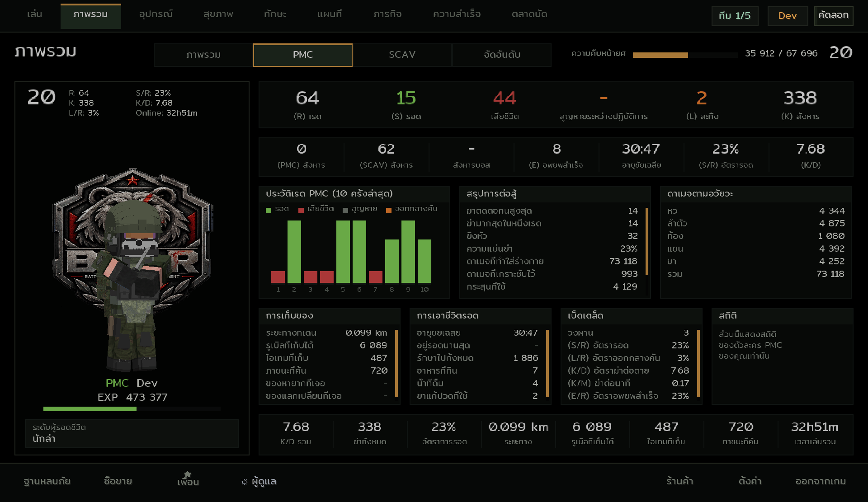
Task: Click the คัดลอก copy button
Action: tap(833, 16)
